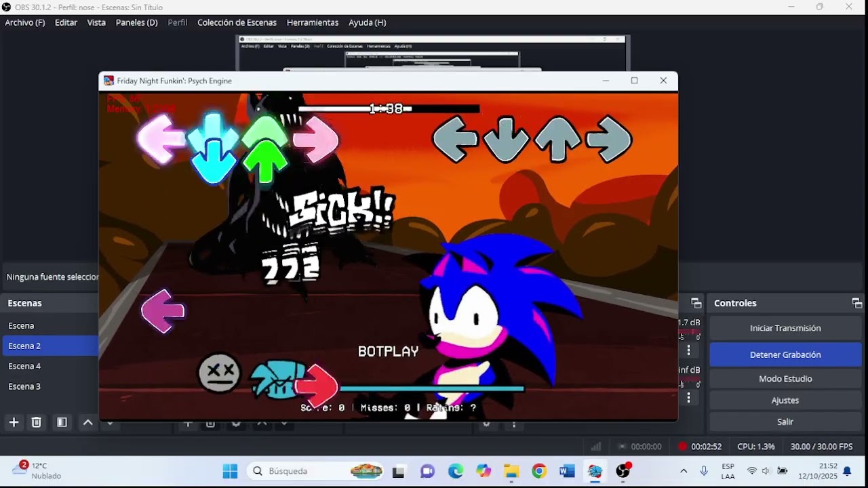Stop recording with Detener Grabación
The image size is (868, 488).
point(785,354)
